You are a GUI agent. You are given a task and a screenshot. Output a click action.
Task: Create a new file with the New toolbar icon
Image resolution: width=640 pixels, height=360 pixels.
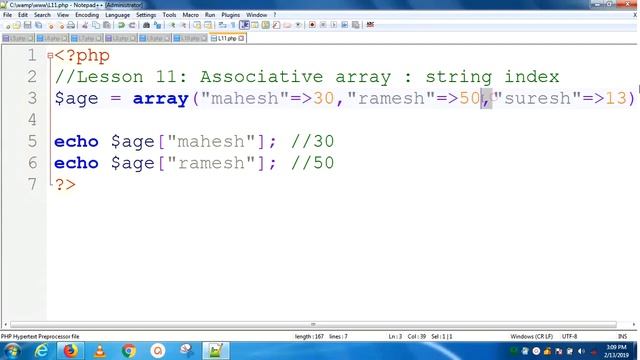pyautogui.click(x=7, y=25)
